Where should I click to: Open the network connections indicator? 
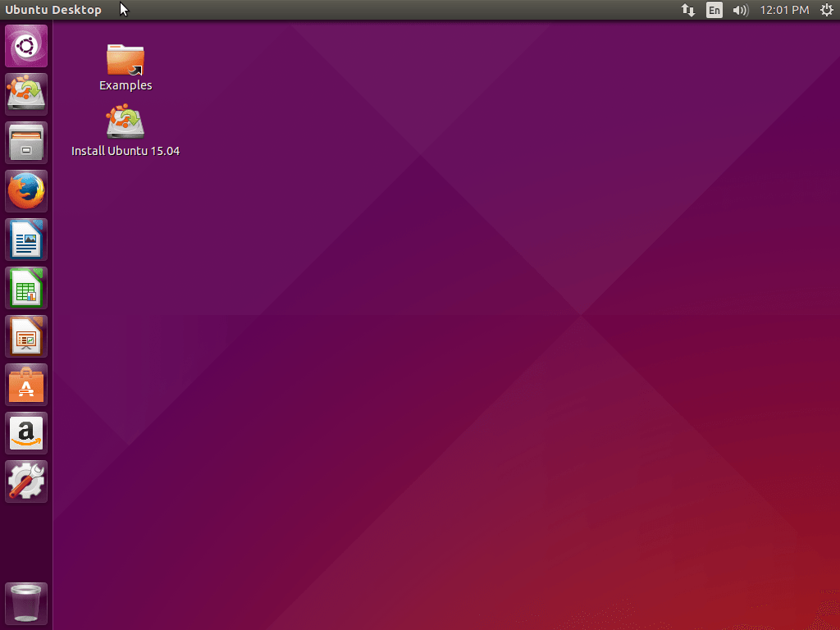pos(688,10)
